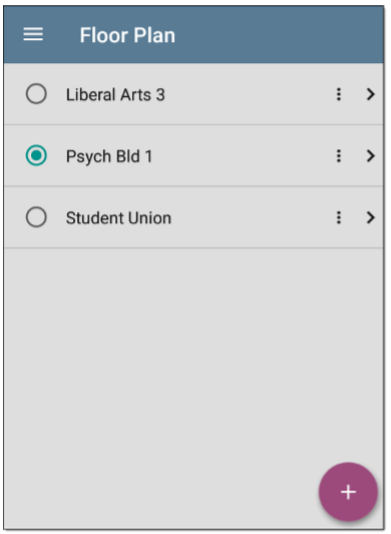The width and height of the screenshot is (391, 534).
Task: Open more options for Psych Bld 1
Action: point(339,156)
